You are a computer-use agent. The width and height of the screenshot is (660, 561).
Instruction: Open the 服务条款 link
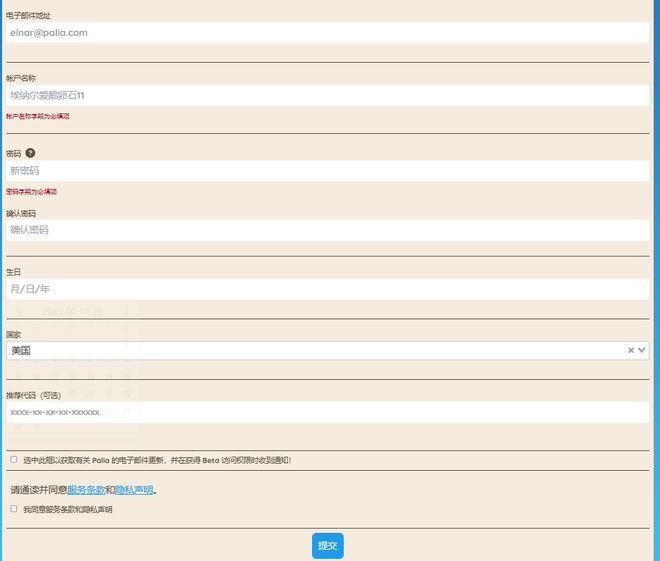[86, 490]
